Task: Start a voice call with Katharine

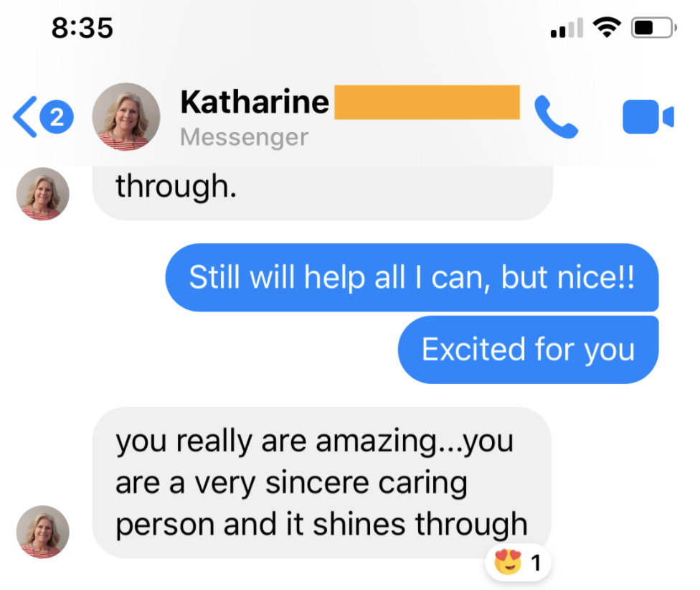Action: (556, 117)
